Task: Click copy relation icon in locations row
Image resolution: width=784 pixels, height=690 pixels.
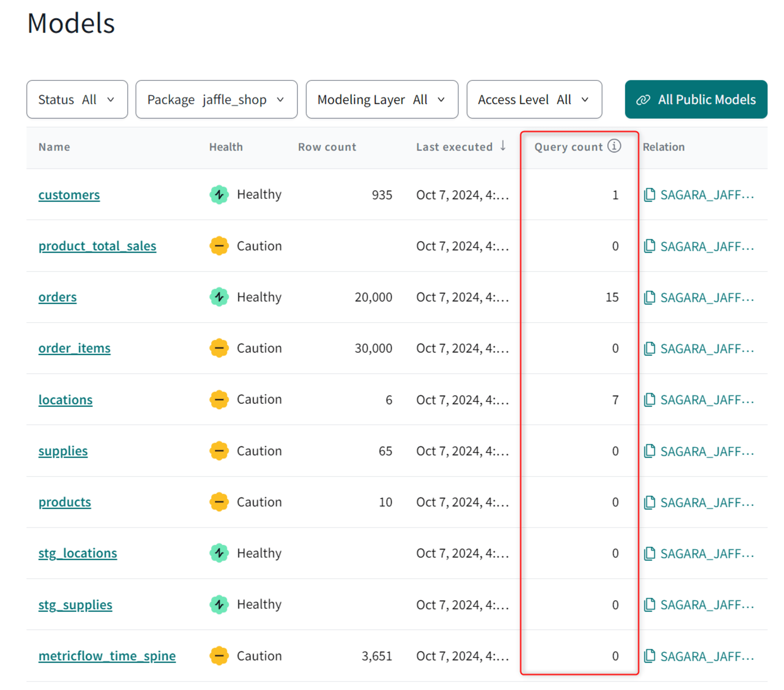Action: [x=650, y=400]
